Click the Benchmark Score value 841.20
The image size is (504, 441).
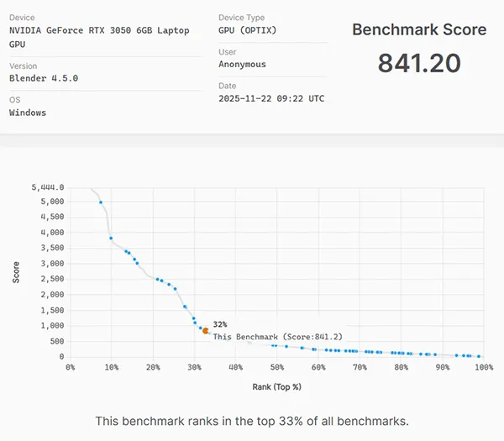pos(418,63)
